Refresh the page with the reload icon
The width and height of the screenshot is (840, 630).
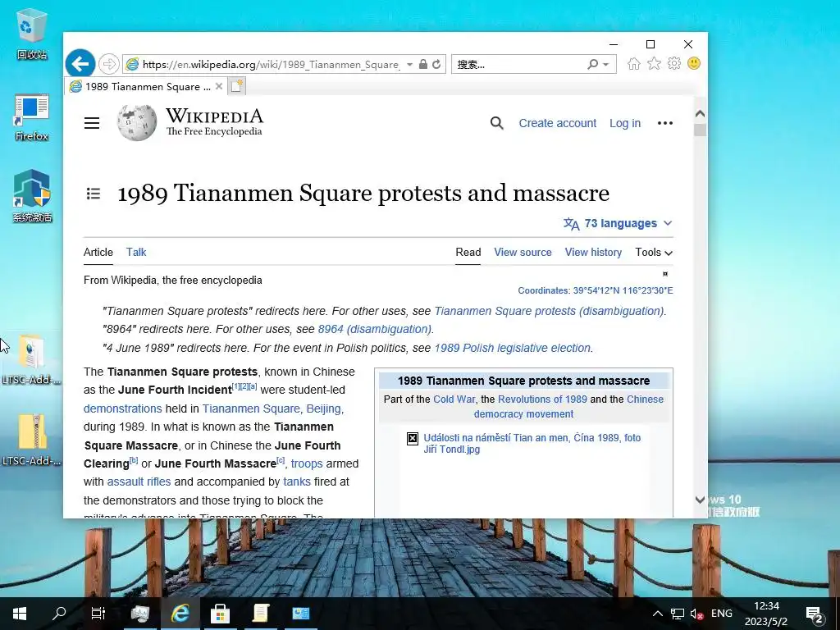[436, 64]
